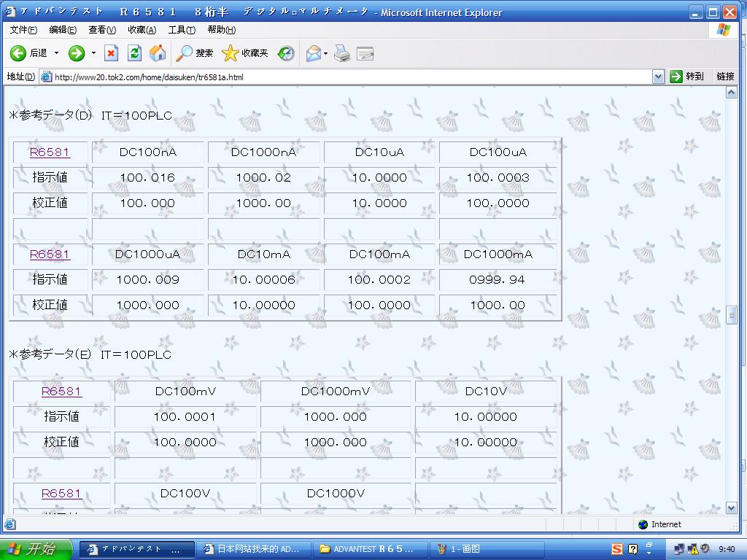Expand the Mail button dropdown arrow
This screenshot has width=747, height=560.
click(326, 53)
